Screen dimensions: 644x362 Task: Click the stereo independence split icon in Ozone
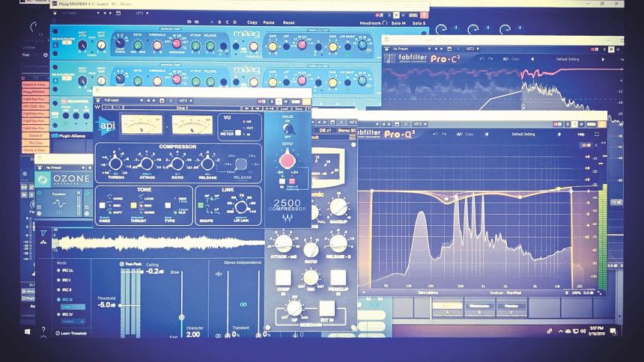(219, 274)
